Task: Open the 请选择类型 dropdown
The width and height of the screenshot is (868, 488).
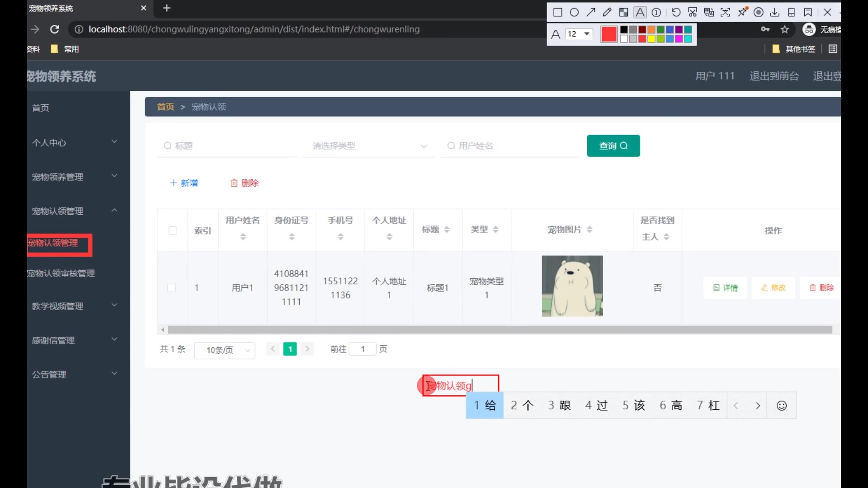Action: [369, 146]
